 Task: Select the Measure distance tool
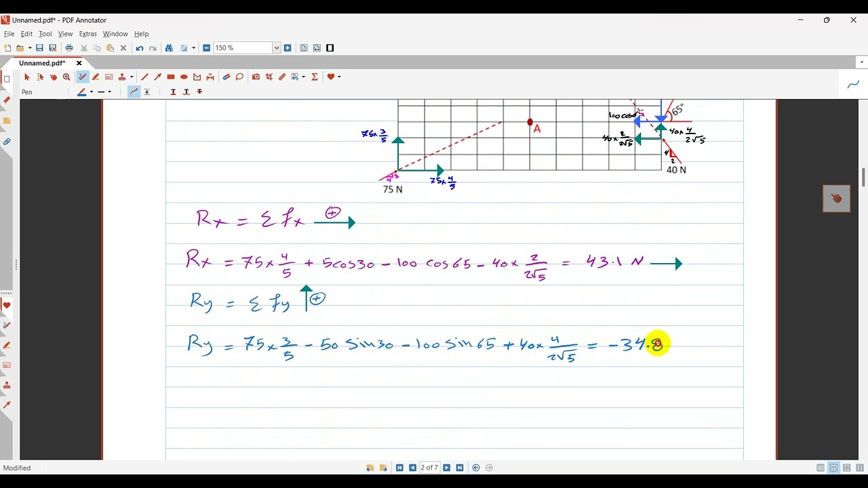click(210, 77)
